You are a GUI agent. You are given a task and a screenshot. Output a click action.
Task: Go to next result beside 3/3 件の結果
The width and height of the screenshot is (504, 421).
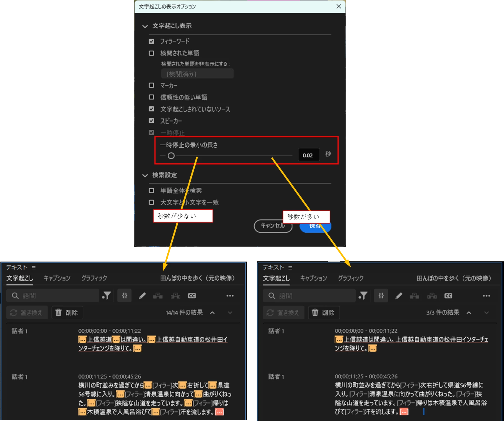coord(487,313)
